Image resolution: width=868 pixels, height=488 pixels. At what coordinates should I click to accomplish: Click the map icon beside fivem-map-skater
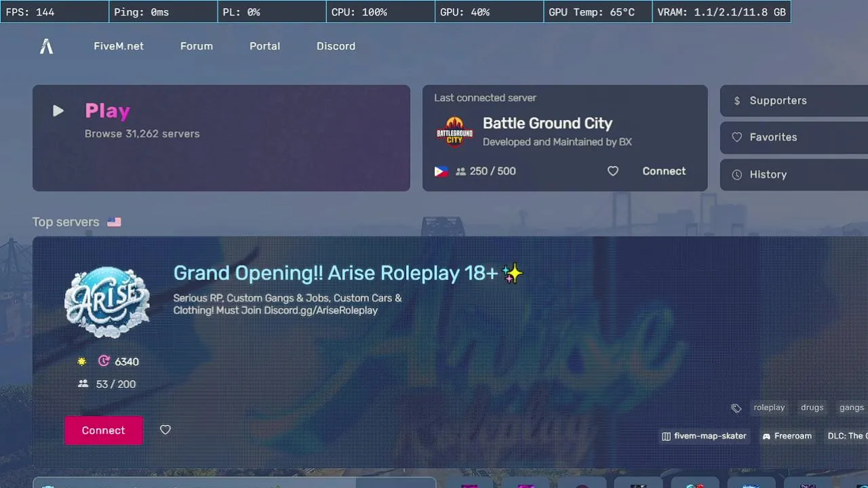[666, 436]
